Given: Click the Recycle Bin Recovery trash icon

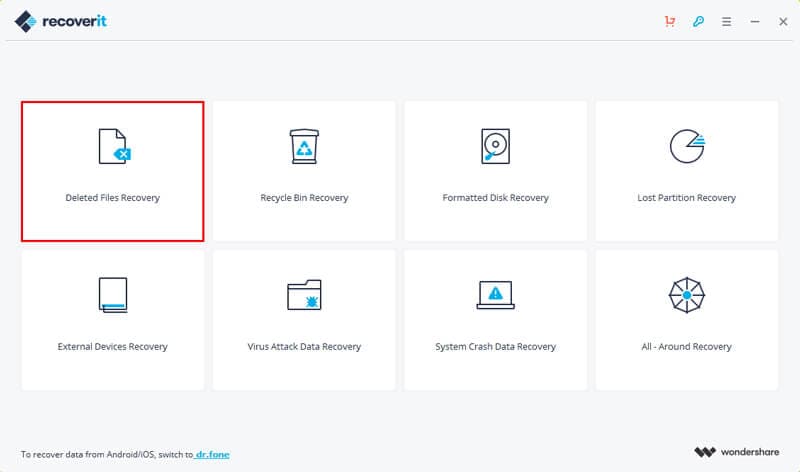Looking at the screenshot, I should (304, 146).
